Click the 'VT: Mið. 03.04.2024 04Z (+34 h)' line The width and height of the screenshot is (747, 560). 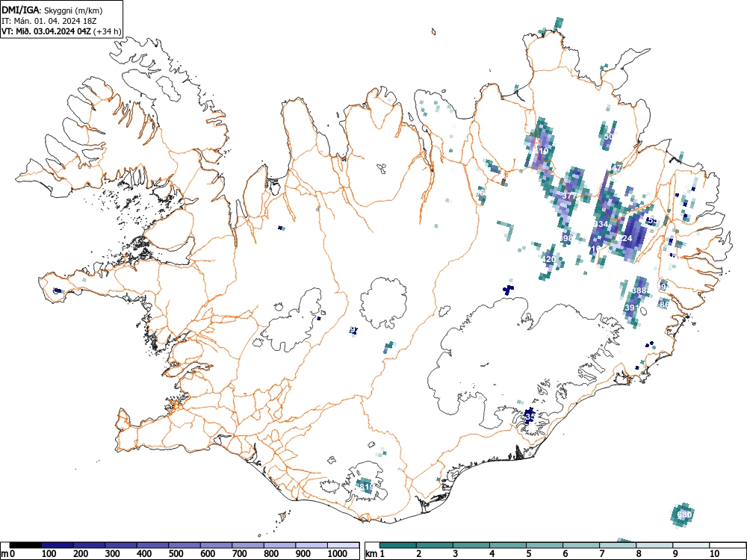pyautogui.click(x=61, y=31)
